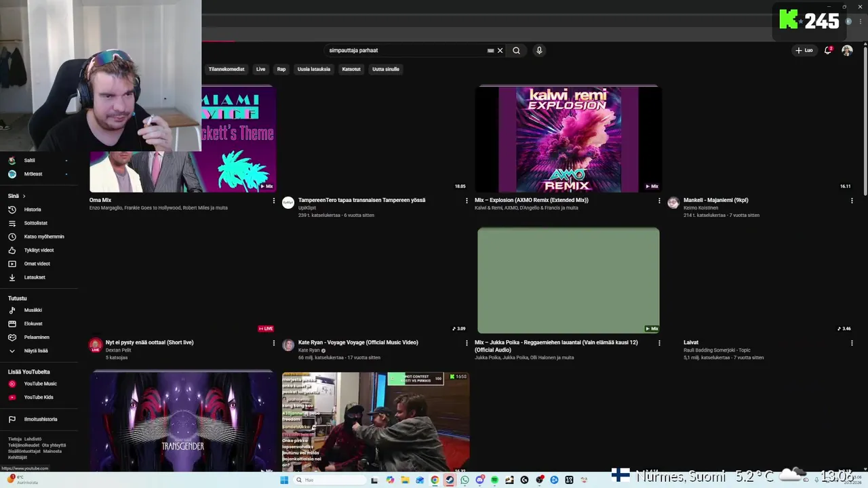
Task: Open TampereenTero tapaa transnaisen video title
Action: click(x=362, y=200)
